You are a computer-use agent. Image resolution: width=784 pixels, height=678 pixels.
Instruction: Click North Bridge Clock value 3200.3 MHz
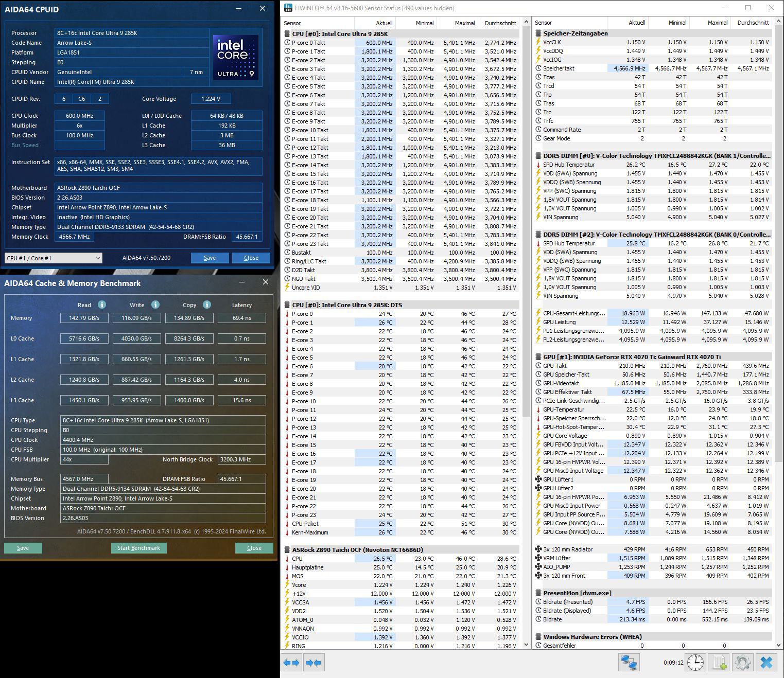click(242, 459)
